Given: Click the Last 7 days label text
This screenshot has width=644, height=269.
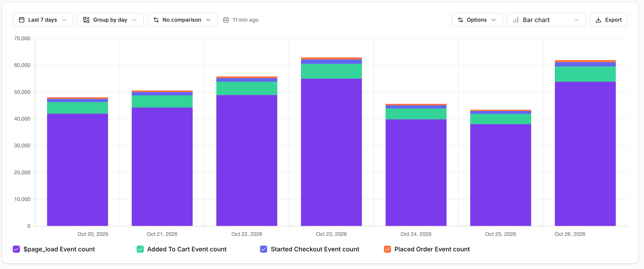Looking at the screenshot, I should click(x=42, y=20).
